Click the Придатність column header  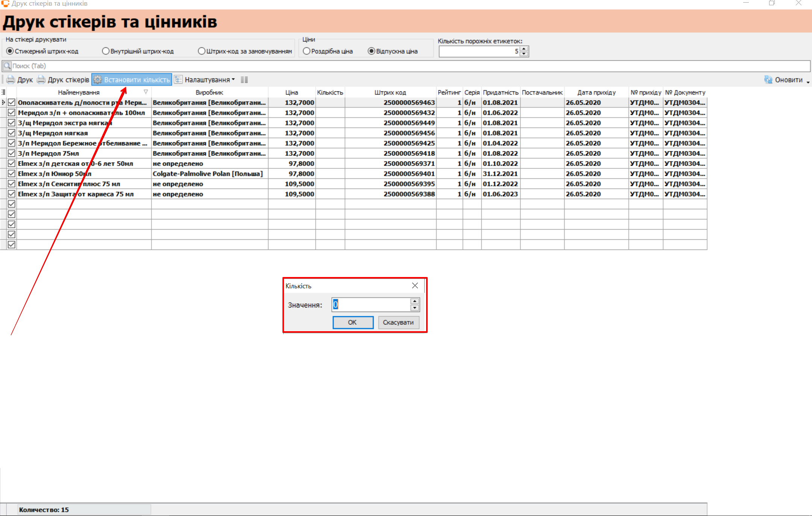[500, 93]
